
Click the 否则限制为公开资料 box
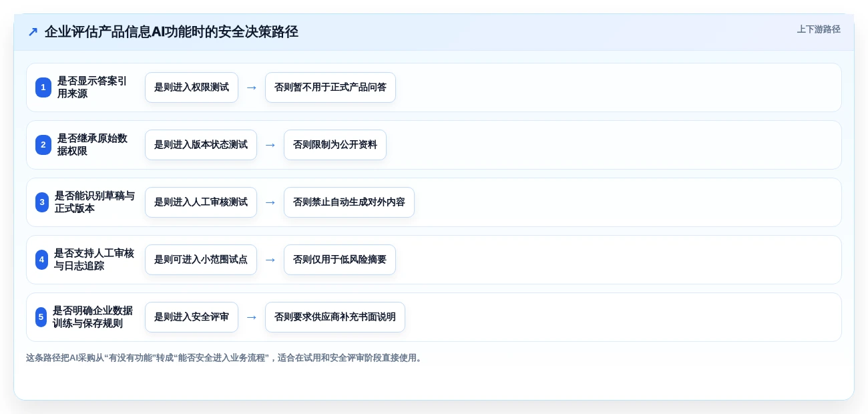tap(335, 145)
